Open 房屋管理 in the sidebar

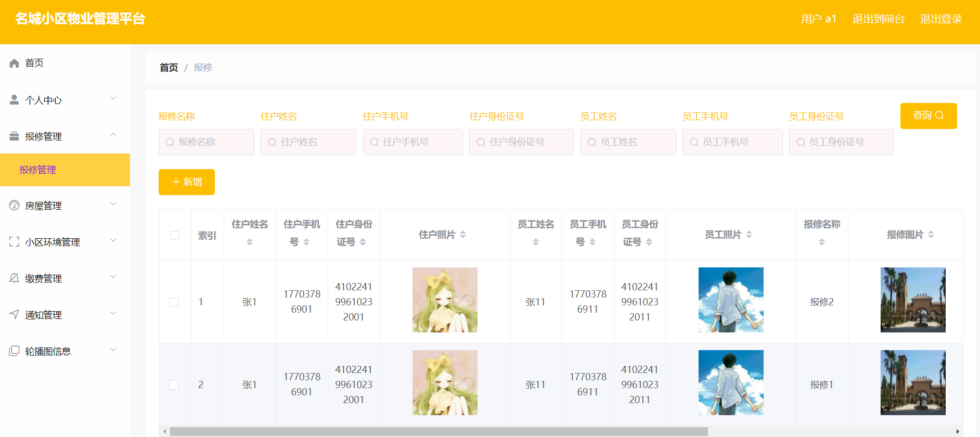click(65, 205)
